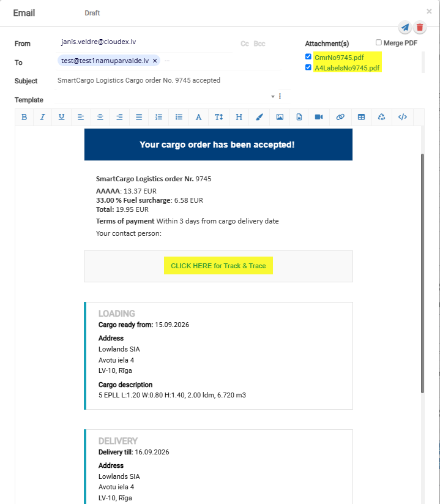The height and width of the screenshot is (504, 440).
Task: Open the text color brush tool
Action: 259,117
